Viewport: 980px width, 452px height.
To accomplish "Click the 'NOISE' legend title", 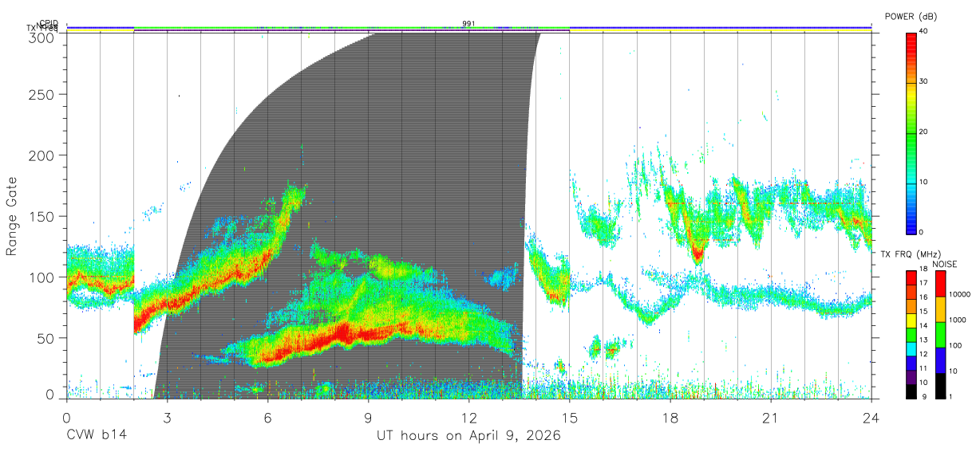I will pos(944,264).
